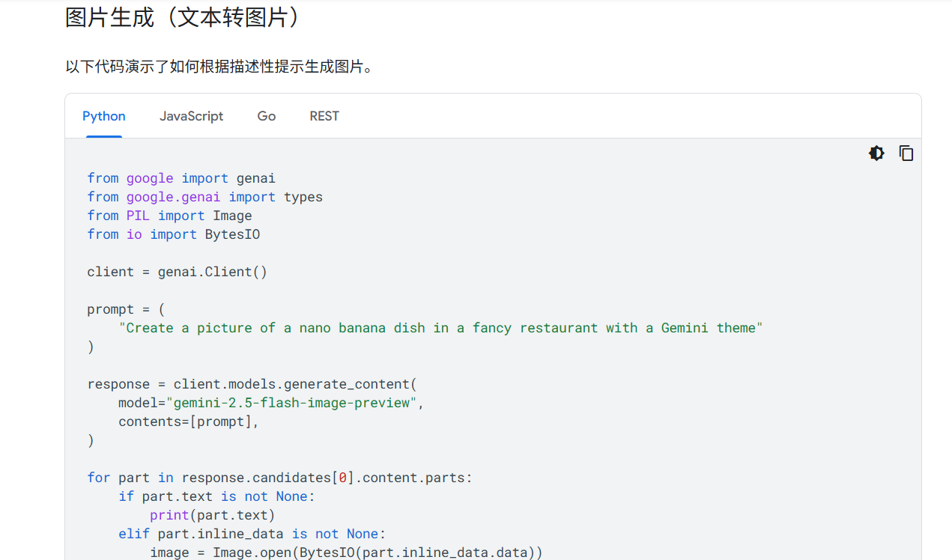The image size is (952, 560).
Task: Click the 'for part in response.candidates' line
Action: [279, 478]
